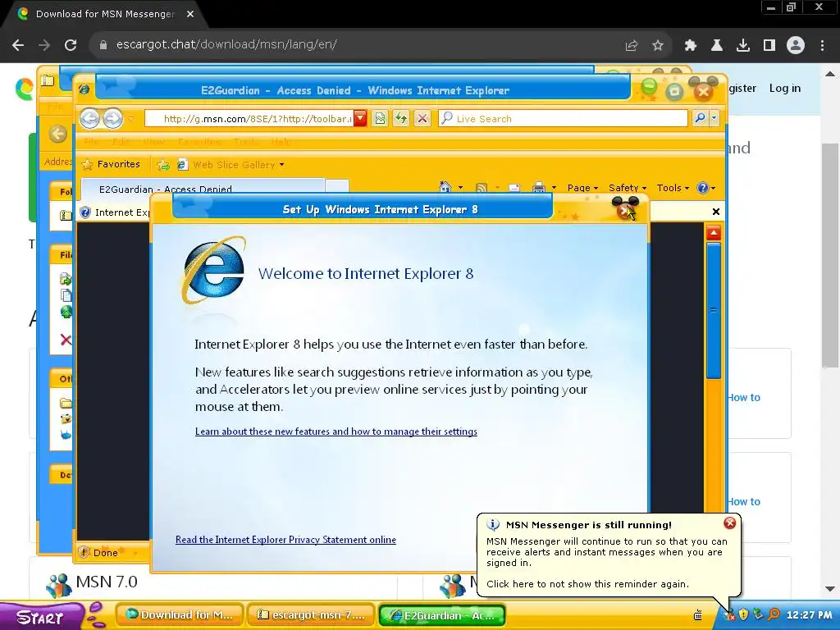This screenshot has height=630, width=840.
Task: Click IE page scrollbar up arrow
Action: pos(713,232)
